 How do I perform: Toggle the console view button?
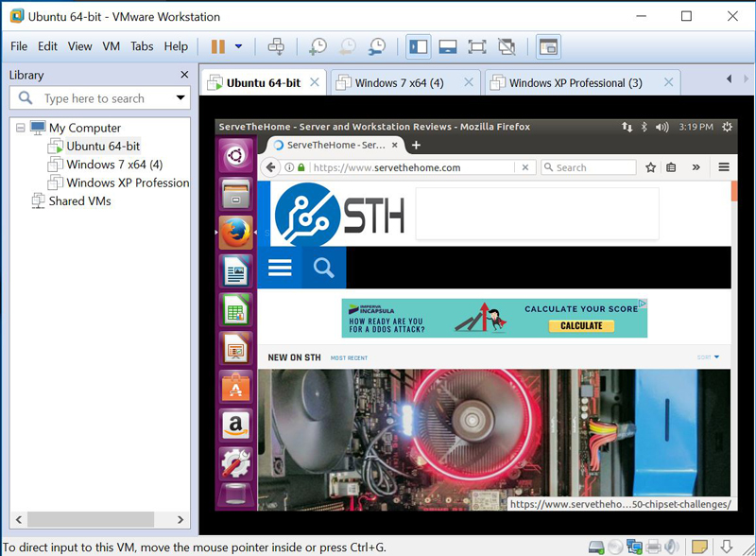tap(548, 47)
